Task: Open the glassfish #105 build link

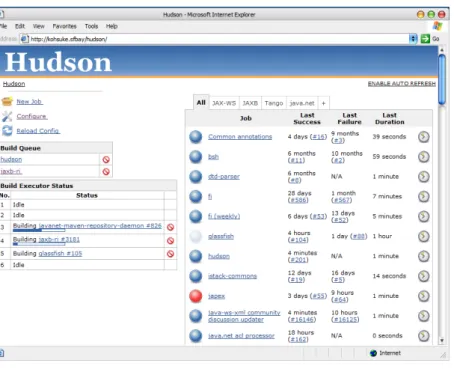Action: pos(60,254)
